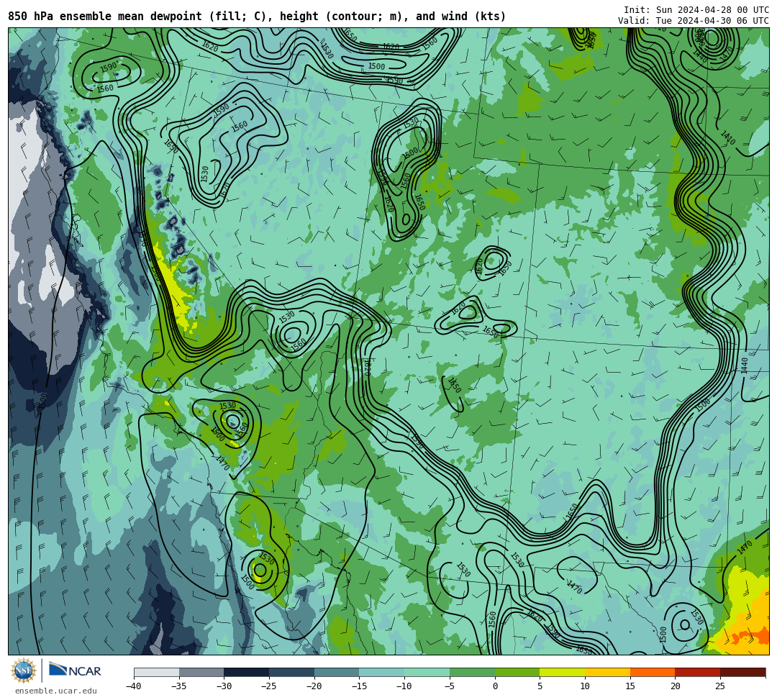
Task: Click the -15 to -10 light teal colorbar swatch
Action: pyautogui.click(x=382, y=672)
